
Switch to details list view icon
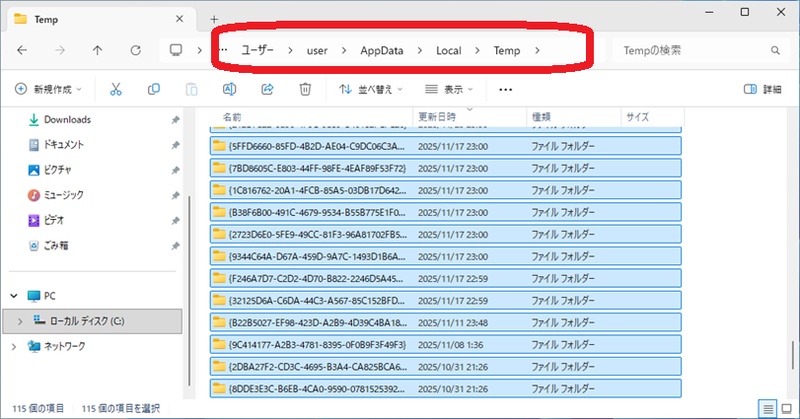[x=767, y=408]
